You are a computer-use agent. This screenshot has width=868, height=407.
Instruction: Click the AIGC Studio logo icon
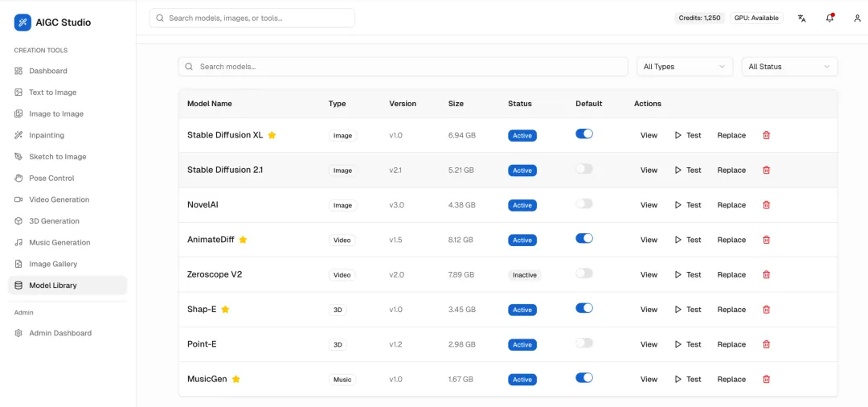[23, 23]
